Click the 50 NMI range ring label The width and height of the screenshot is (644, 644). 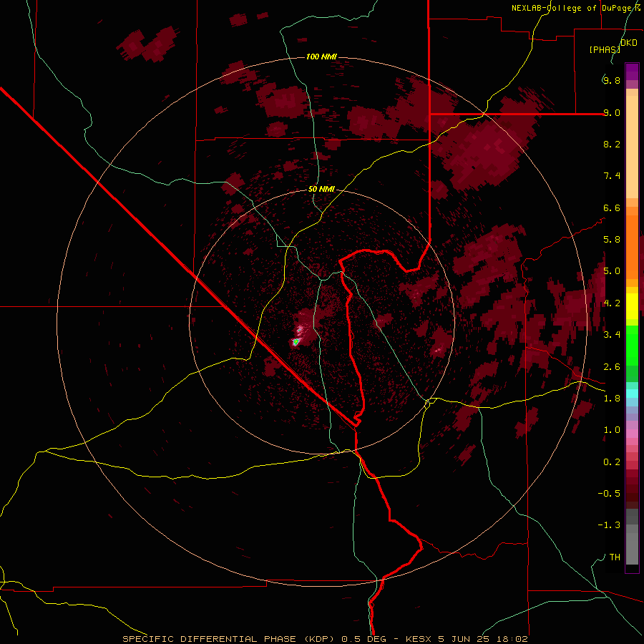tap(321, 189)
